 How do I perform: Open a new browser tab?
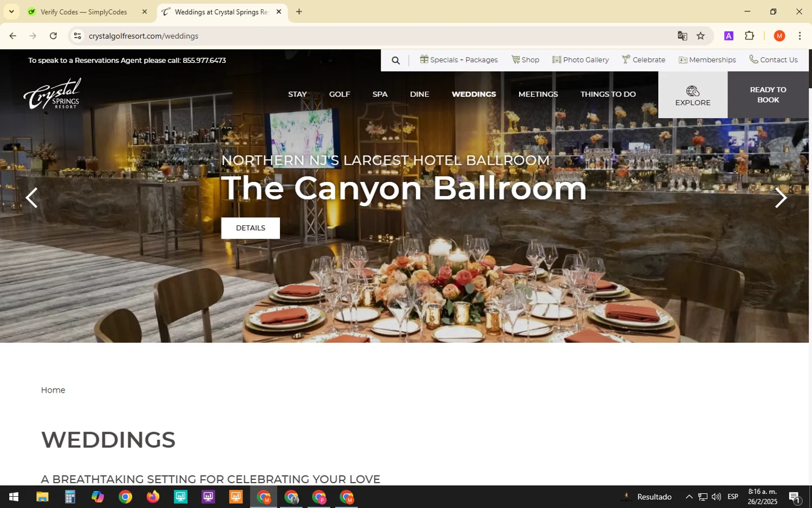(x=299, y=12)
